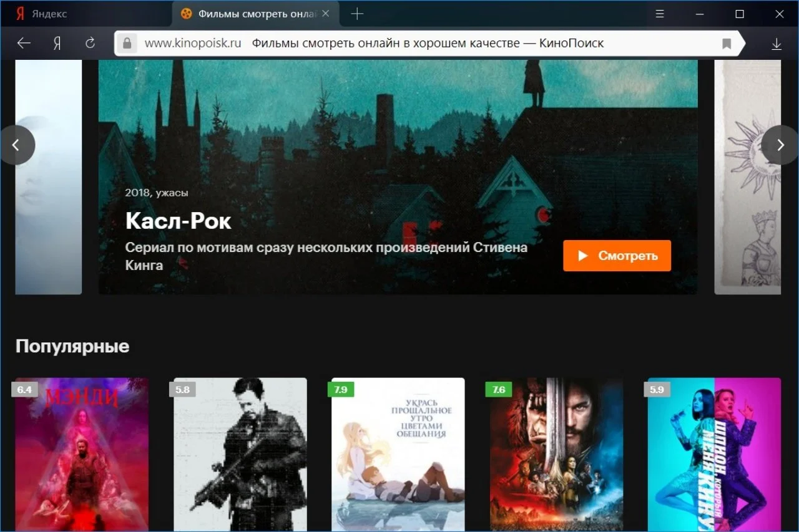Image resolution: width=799 pixels, height=532 pixels.
Task: Reload the page with the refresh icon
Action: point(90,43)
